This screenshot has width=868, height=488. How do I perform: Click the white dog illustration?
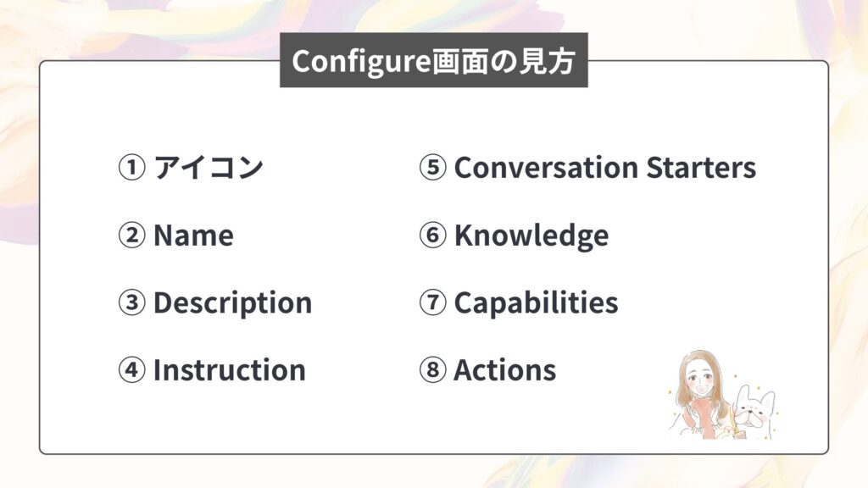[x=754, y=412]
